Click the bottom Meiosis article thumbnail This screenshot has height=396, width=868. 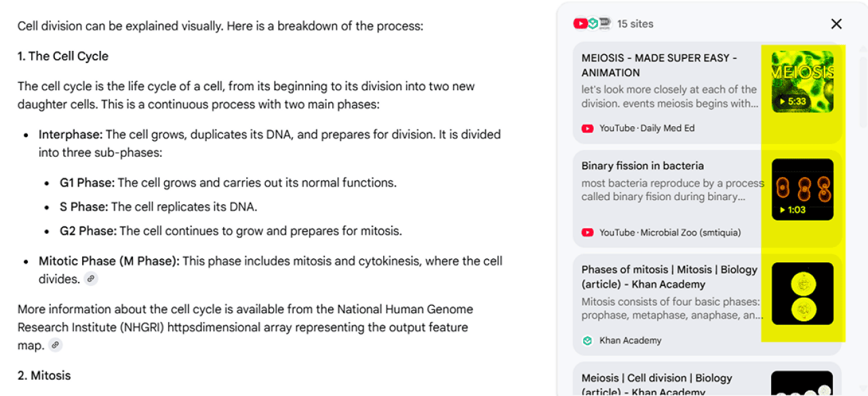[x=802, y=384]
